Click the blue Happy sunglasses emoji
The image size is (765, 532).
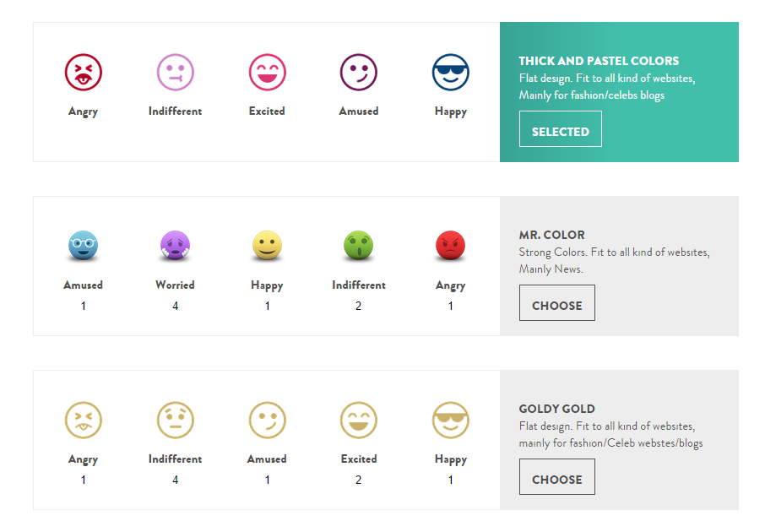(x=451, y=73)
